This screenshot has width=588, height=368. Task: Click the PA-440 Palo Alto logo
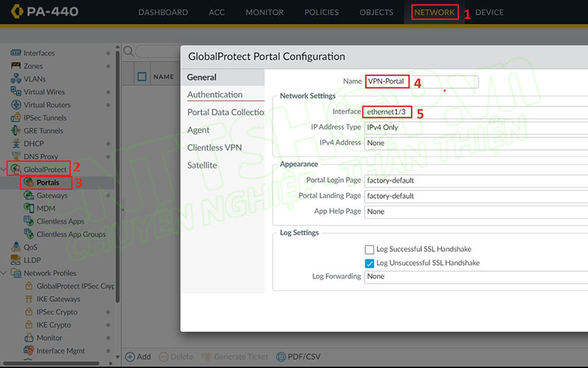coord(17,11)
